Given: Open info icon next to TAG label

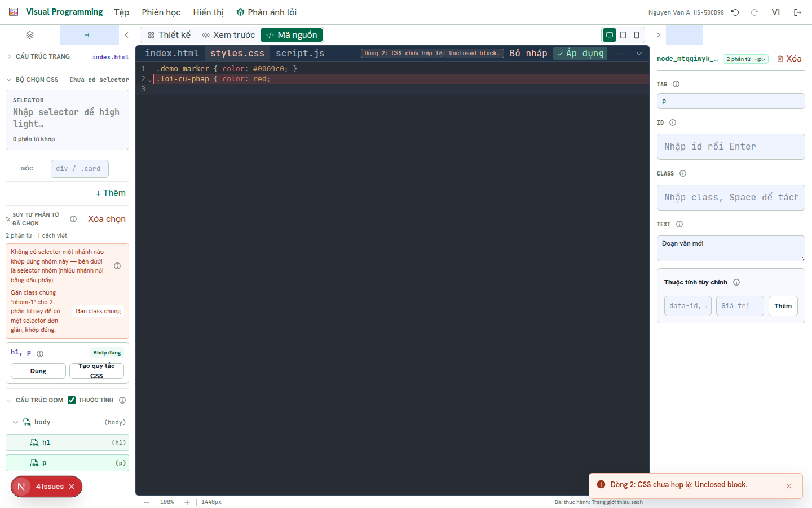Looking at the screenshot, I should 676,84.
